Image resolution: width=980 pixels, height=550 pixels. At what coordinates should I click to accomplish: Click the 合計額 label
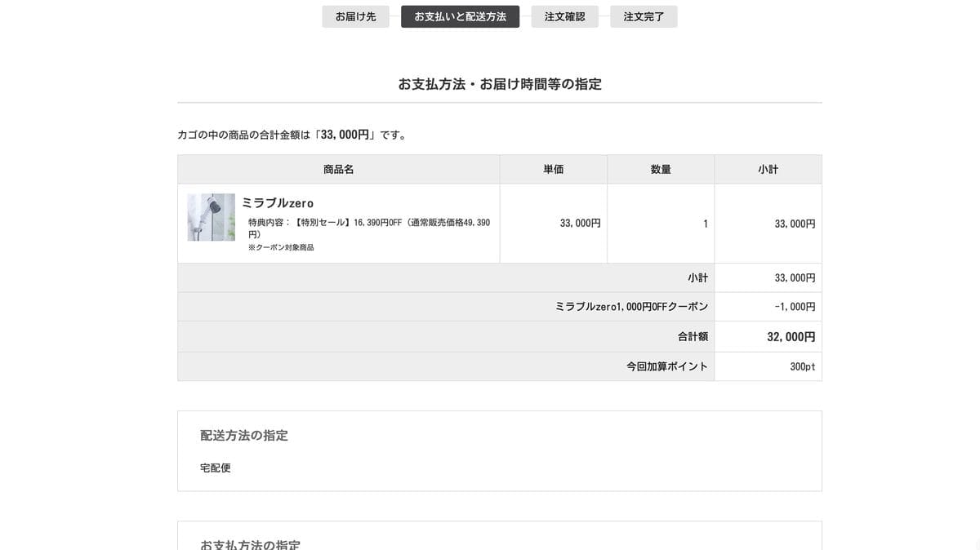(693, 336)
